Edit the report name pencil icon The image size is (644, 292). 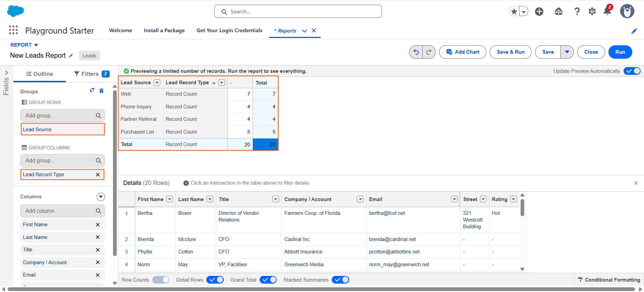click(x=71, y=56)
